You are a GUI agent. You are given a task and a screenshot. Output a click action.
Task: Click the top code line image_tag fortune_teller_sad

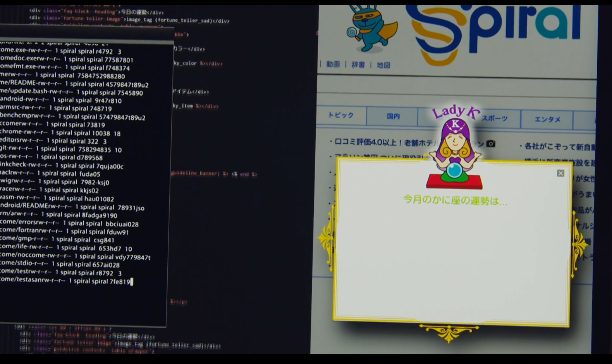click(130, 19)
